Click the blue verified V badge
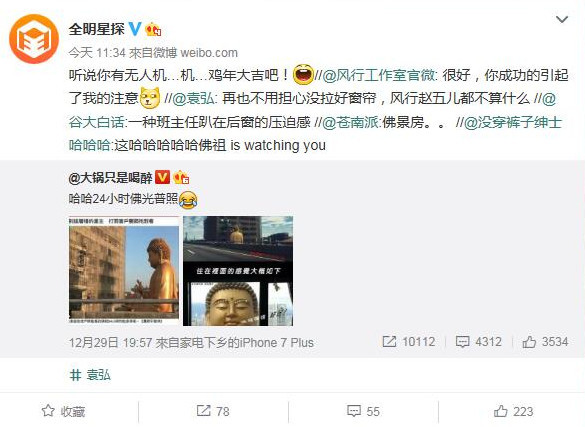This screenshot has width=585, height=427. [x=135, y=29]
